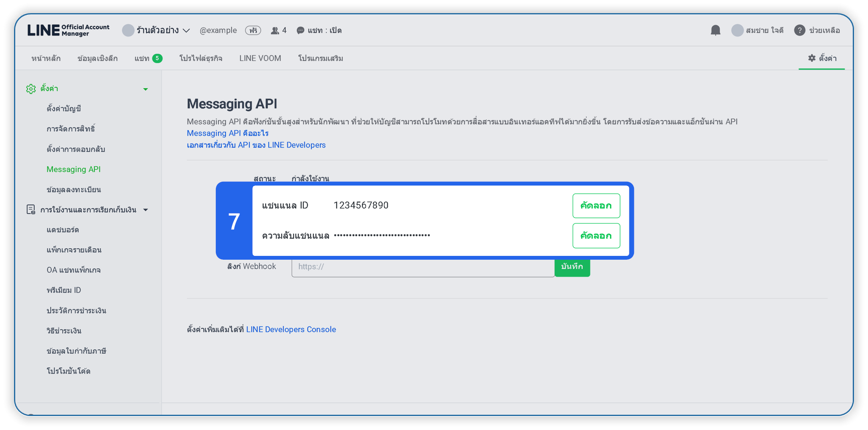The image size is (868, 430).
Task: Select โปรโมชันโค้ด in the sidebar
Action: tap(69, 371)
